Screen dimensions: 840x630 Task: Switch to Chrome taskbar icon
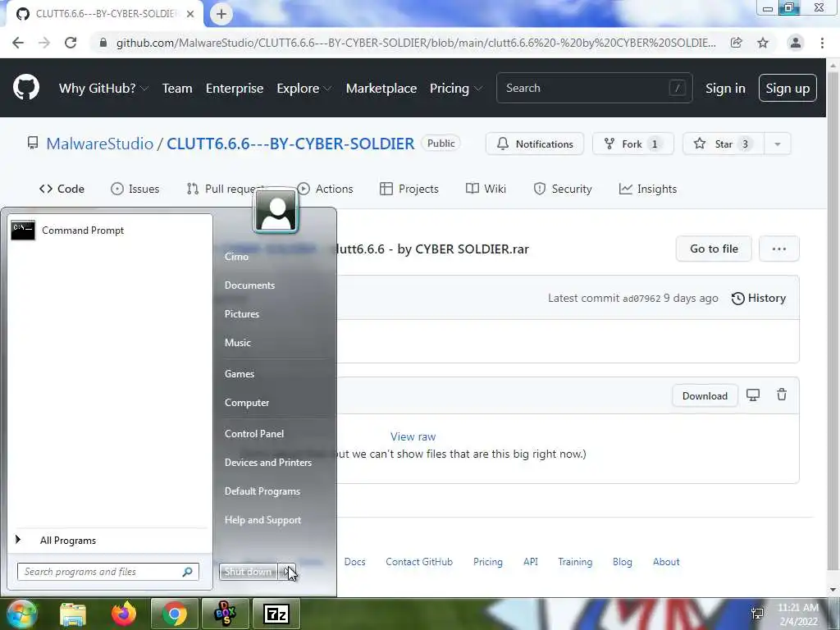pos(175,614)
